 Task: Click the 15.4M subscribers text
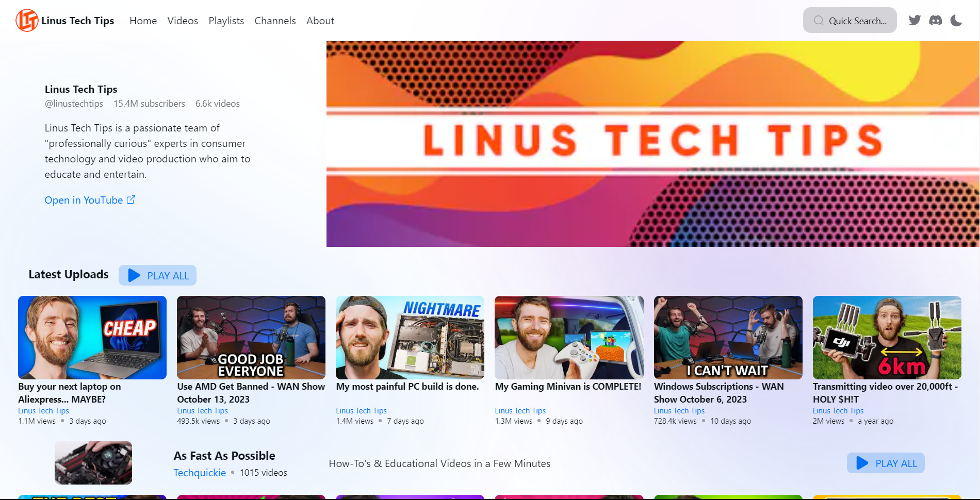(149, 104)
